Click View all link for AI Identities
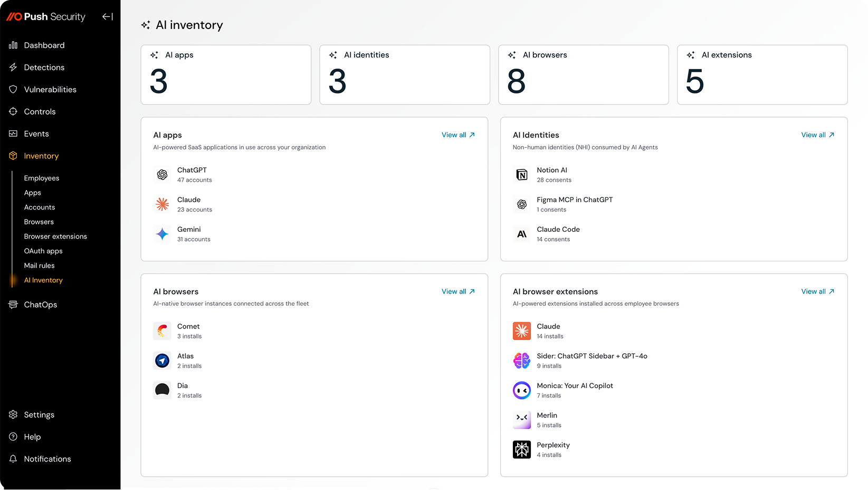Viewport: 868px width, 490px height. 817,135
